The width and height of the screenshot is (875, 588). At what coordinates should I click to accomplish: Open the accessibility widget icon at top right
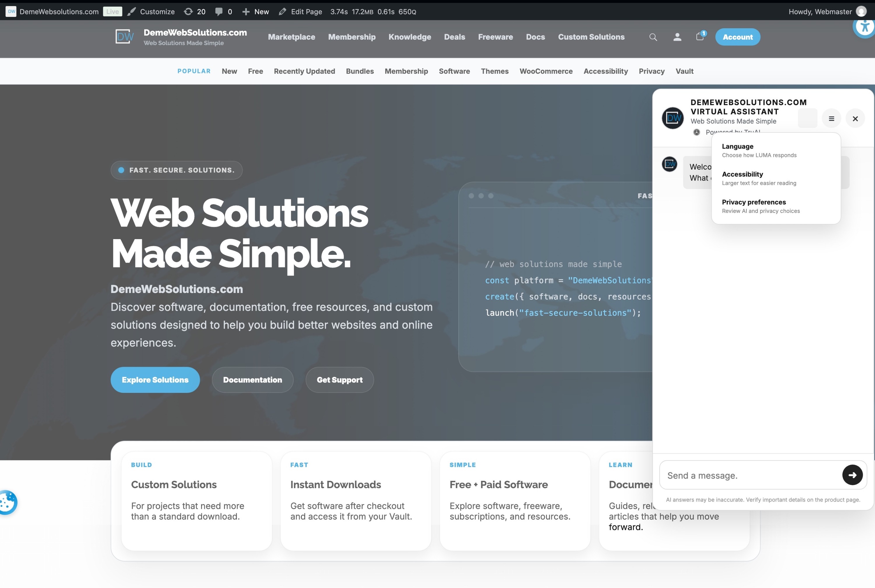(865, 27)
